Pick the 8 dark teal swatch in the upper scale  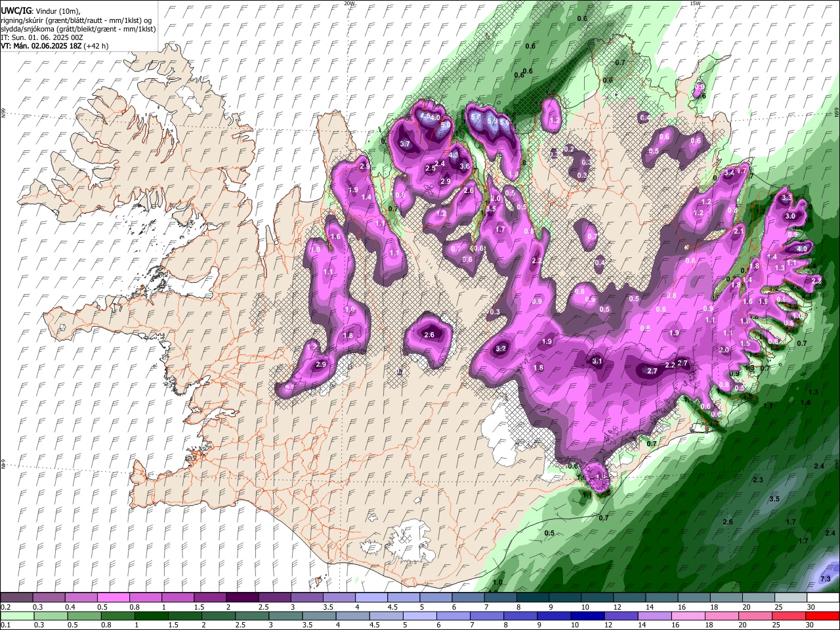point(532,597)
